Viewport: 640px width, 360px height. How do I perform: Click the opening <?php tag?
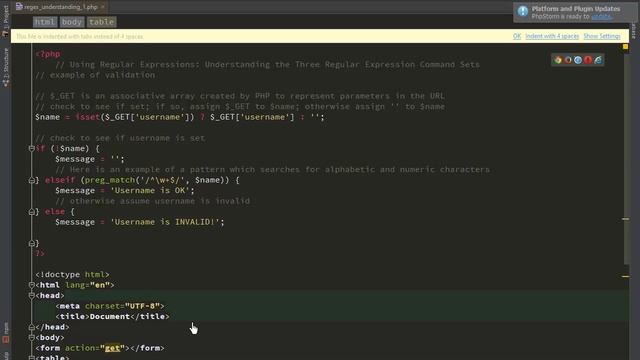[x=48, y=54]
